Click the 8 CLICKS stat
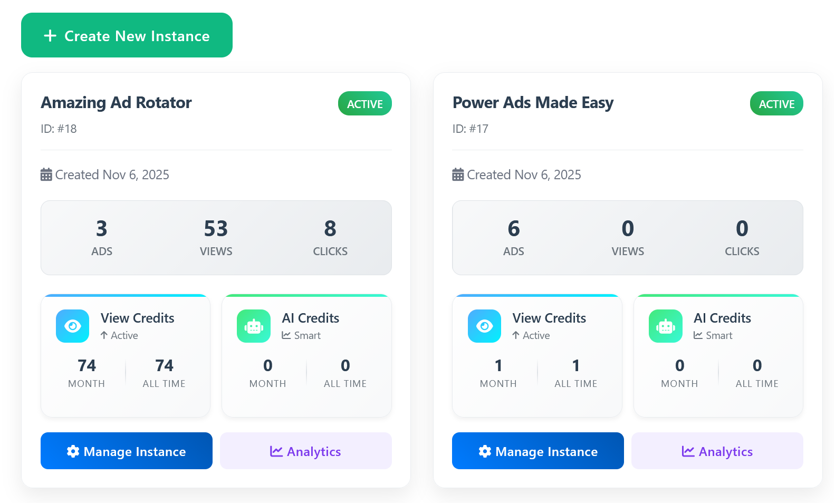 [x=330, y=238]
